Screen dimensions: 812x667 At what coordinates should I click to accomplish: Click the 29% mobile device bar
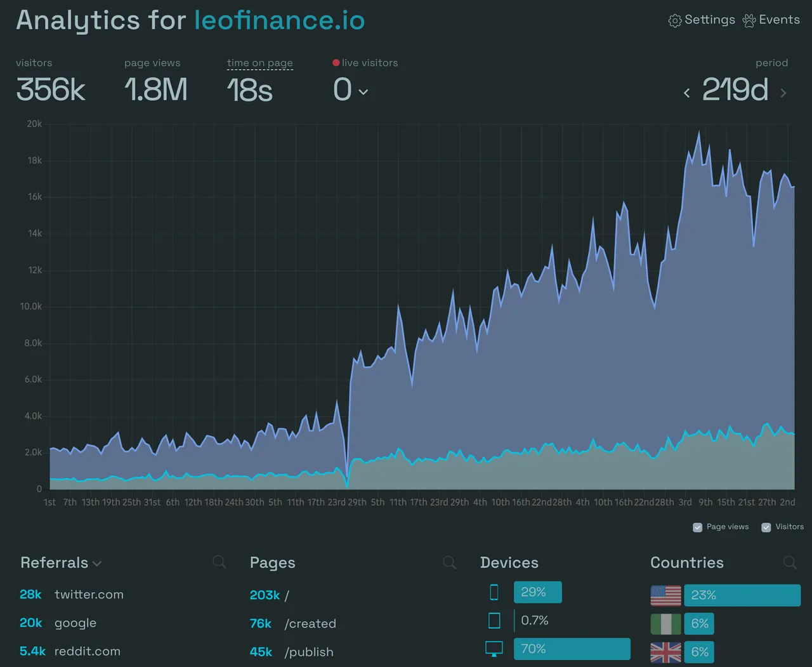coord(538,592)
